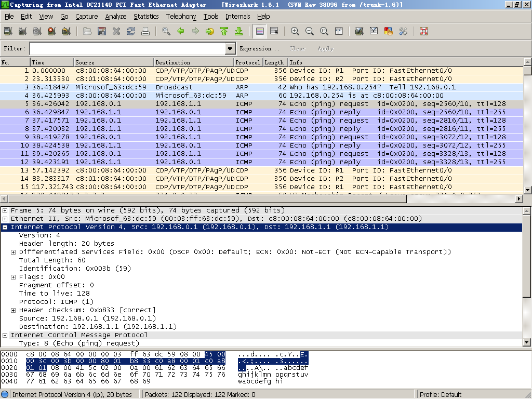Click 'Profile: Default' in status bar

click(x=441, y=395)
